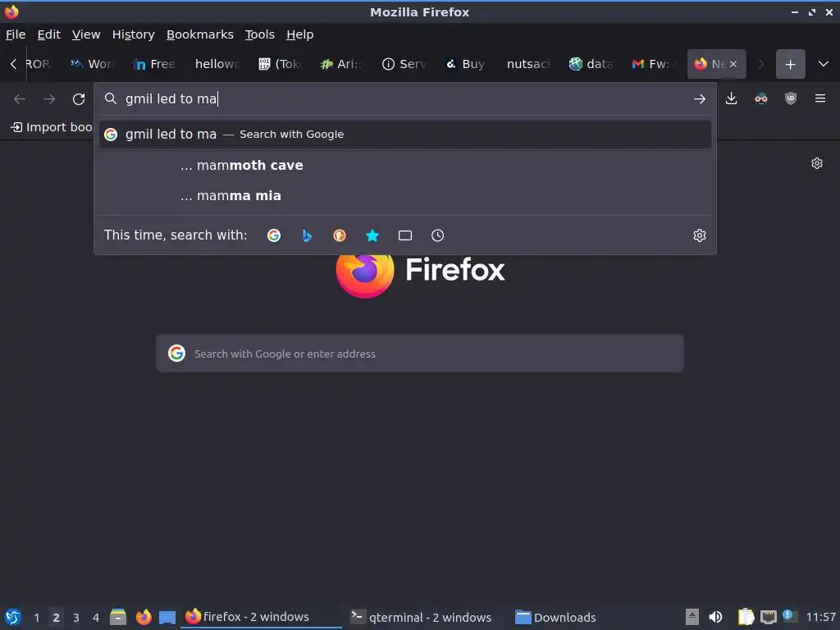
Task: Search bookmarks using the star icon
Action: (372, 235)
